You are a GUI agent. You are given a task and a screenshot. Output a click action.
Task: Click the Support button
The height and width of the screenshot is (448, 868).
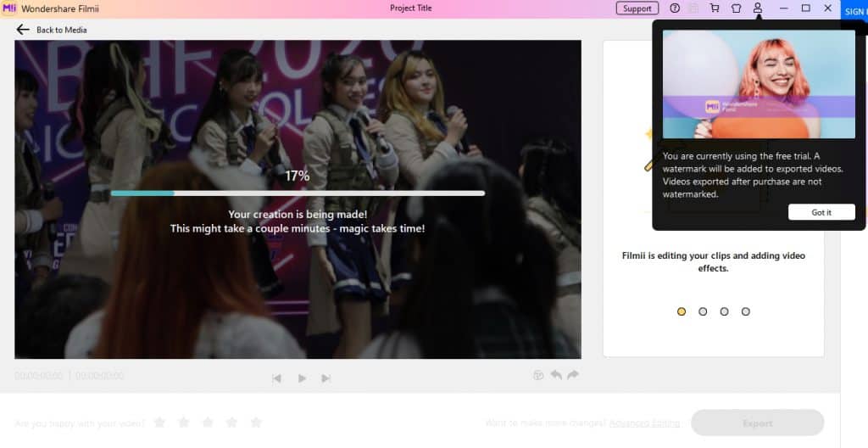coord(637,8)
